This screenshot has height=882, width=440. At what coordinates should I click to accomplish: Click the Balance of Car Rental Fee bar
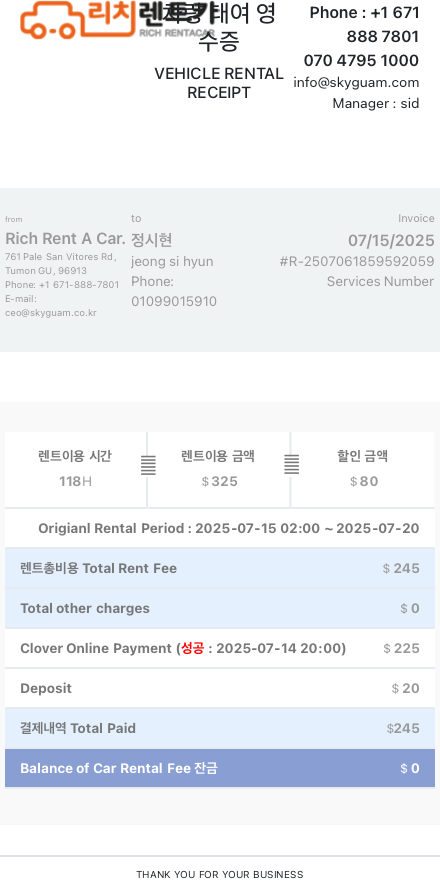coord(220,768)
